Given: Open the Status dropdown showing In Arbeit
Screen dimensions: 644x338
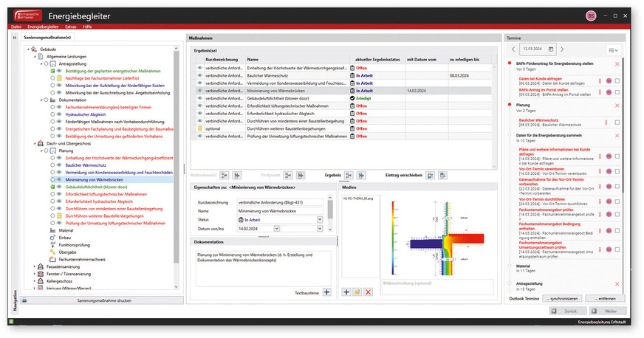Looking at the screenshot, I should pos(319,219).
